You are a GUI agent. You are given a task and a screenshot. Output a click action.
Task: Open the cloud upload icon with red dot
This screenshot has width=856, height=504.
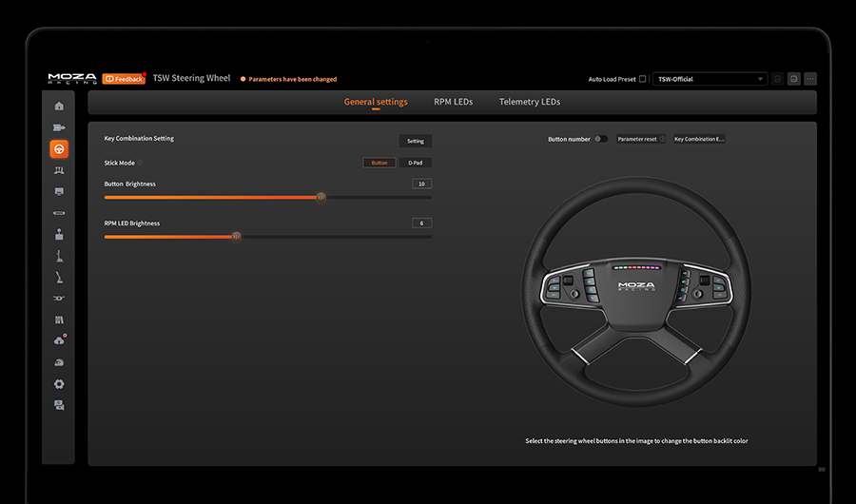60,340
